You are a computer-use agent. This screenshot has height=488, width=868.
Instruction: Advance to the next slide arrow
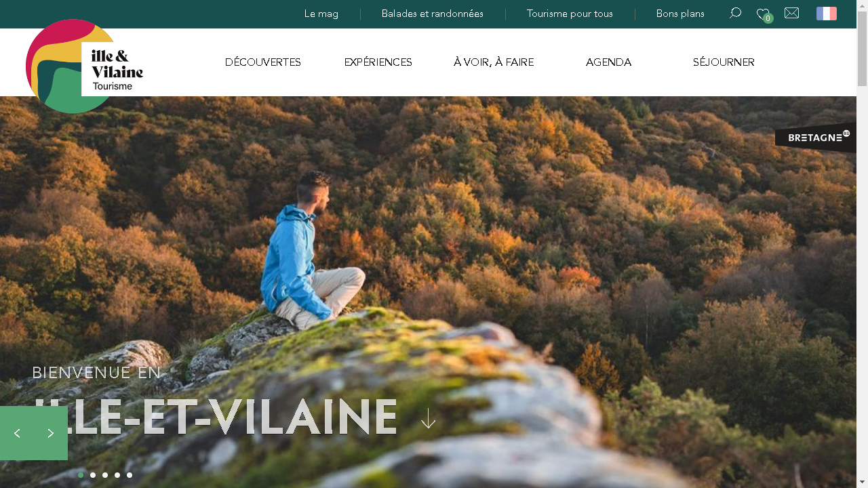point(51,433)
